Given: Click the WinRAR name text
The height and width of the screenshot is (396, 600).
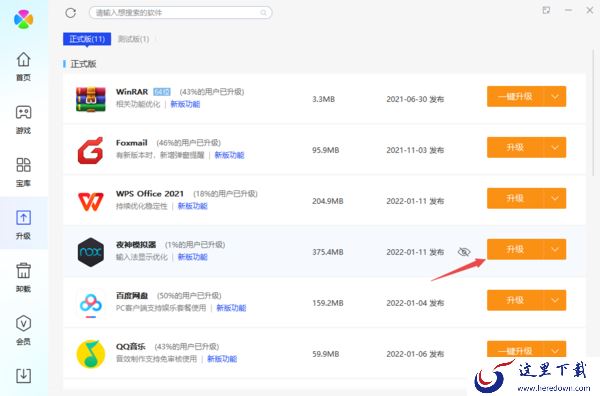Looking at the screenshot, I should (132, 92).
